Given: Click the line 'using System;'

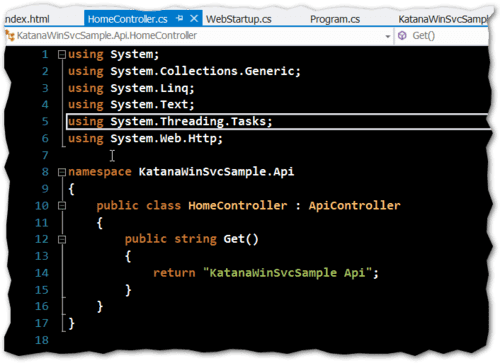Looking at the screenshot, I should [114, 54].
